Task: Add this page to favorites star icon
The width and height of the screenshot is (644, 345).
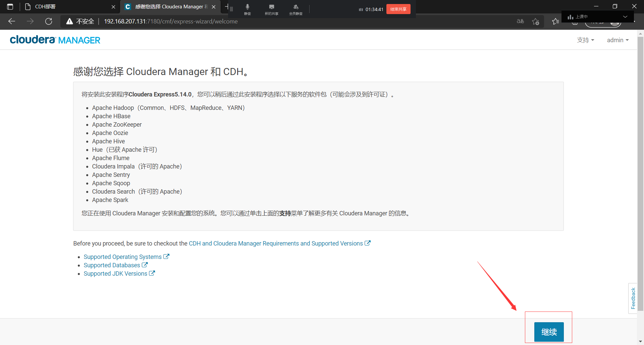Action: point(536,21)
